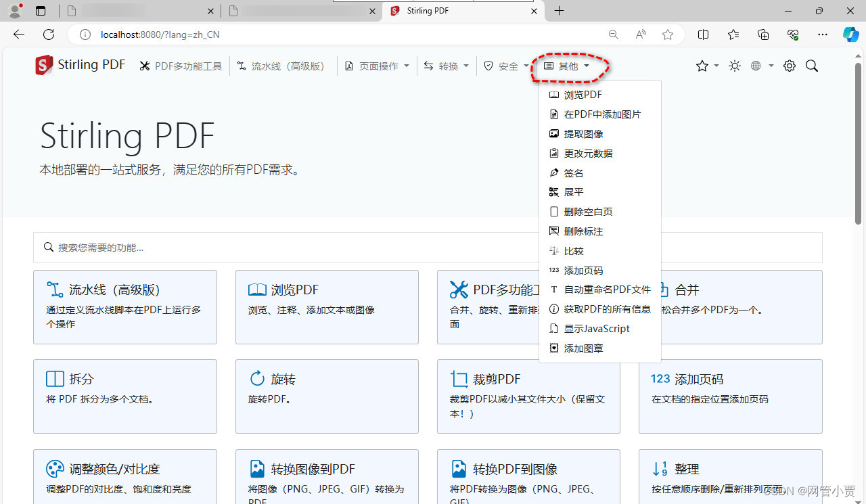Viewport: 866px width, 504px height.
Task: Click the PDF多功能工具 wrench icon in navbar
Action: click(x=145, y=66)
